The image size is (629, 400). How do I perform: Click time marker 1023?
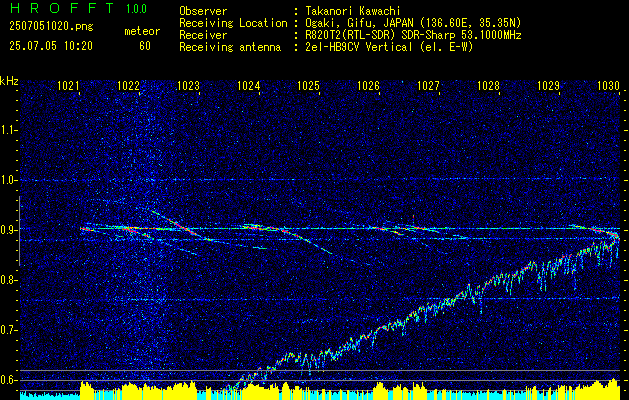(189, 85)
